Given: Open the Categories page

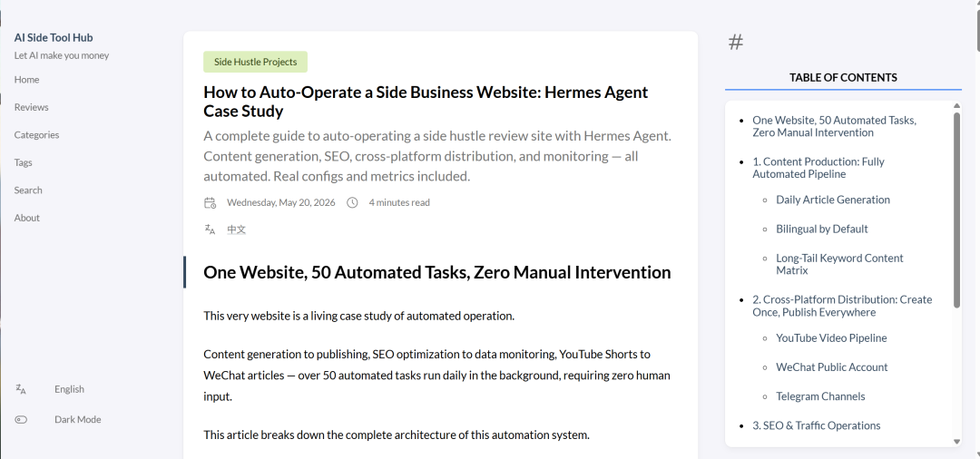Looking at the screenshot, I should pyautogui.click(x=37, y=135).
